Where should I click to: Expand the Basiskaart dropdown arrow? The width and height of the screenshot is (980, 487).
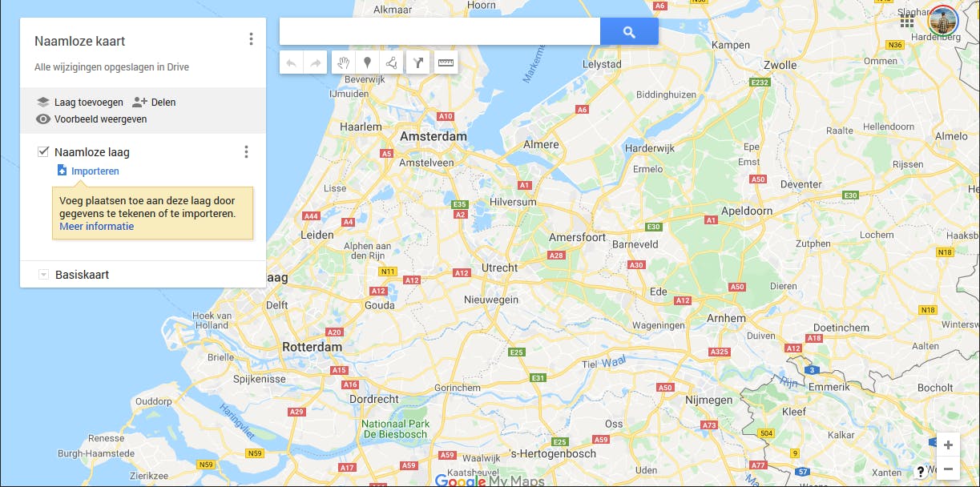click(x=43, y=275)
